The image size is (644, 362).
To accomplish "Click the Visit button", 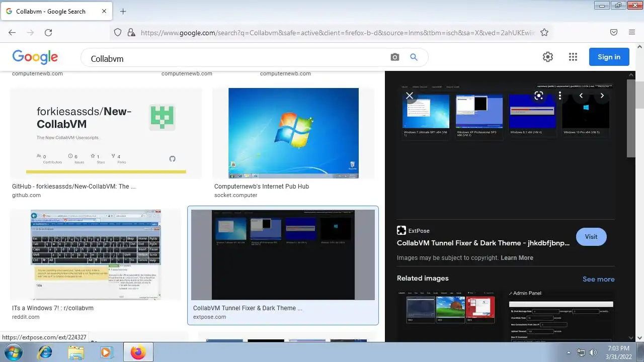I will click(591, 237).
